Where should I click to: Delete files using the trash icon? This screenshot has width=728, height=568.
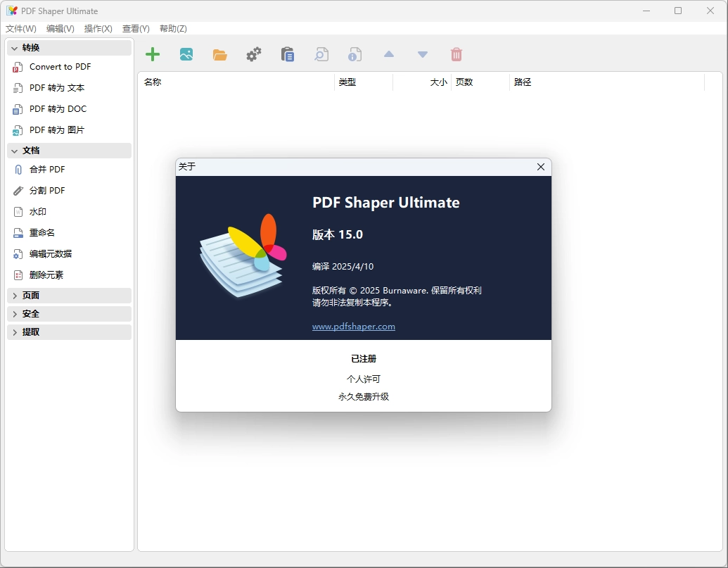click(456, 54)
